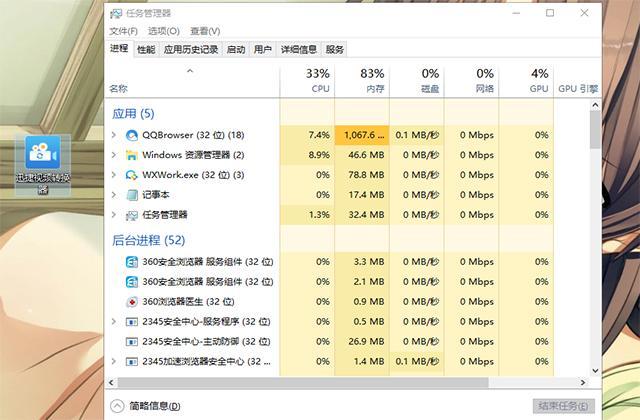Image resolution: width=640 pixels, height=420 pixels.
Task: Expand the 任务管理器 process entry
Action: 114,215
